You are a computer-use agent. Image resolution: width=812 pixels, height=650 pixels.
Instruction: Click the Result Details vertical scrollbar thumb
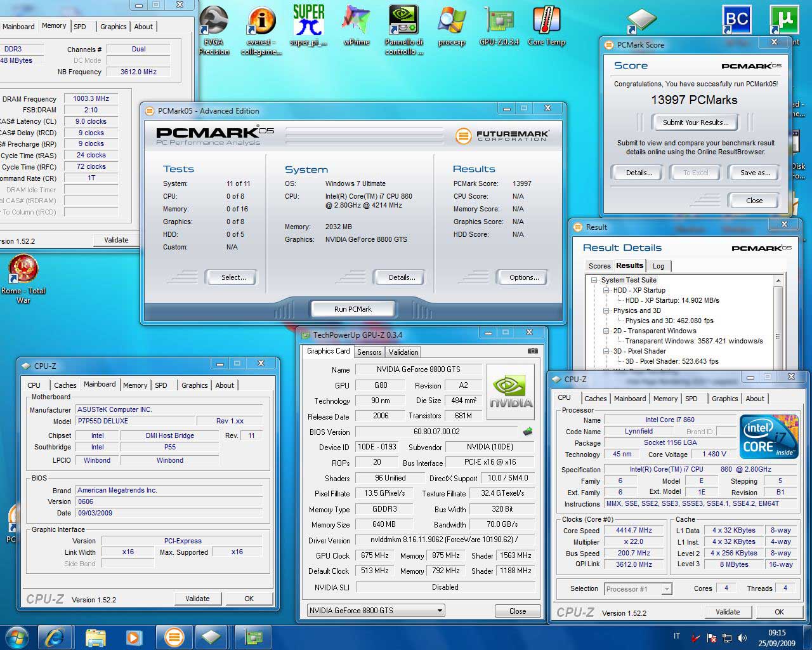click(x=778, y=336)
